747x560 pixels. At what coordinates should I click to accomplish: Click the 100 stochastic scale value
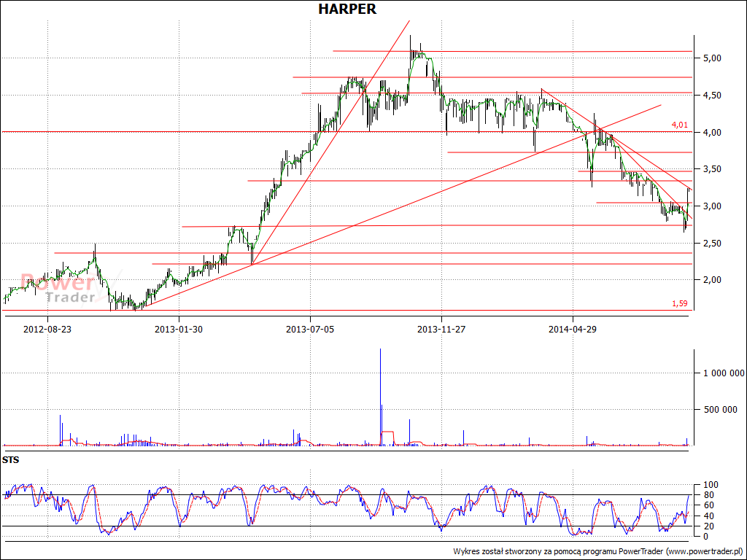coord(709,485)
